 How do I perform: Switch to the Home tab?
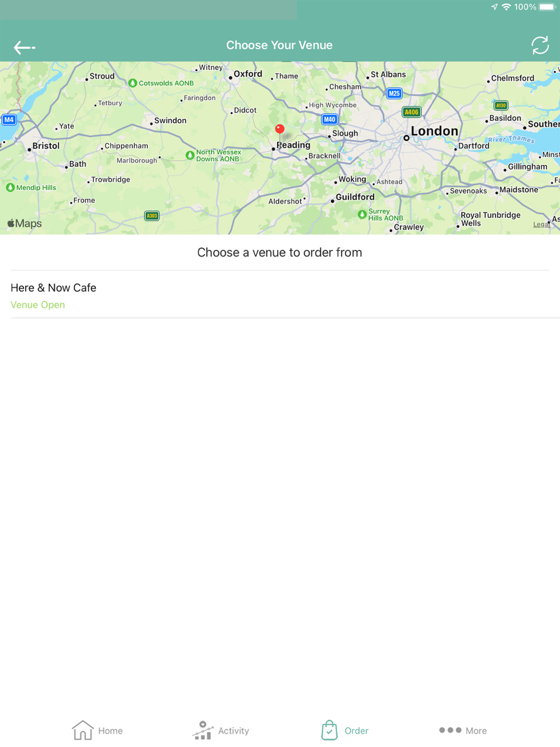pyautogui.click(x=97, y=730)
